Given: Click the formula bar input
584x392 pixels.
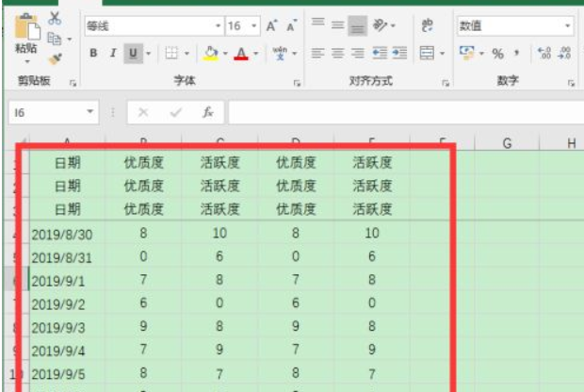Looking at the screenshot, I should [x=406, y=112].
